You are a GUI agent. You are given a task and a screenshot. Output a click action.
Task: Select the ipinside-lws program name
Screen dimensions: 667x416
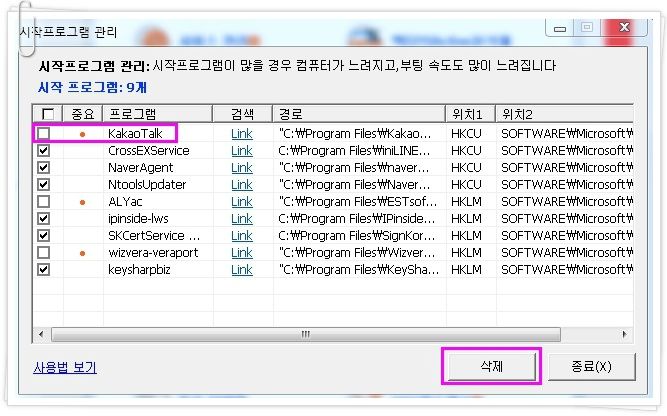[138, 219]
